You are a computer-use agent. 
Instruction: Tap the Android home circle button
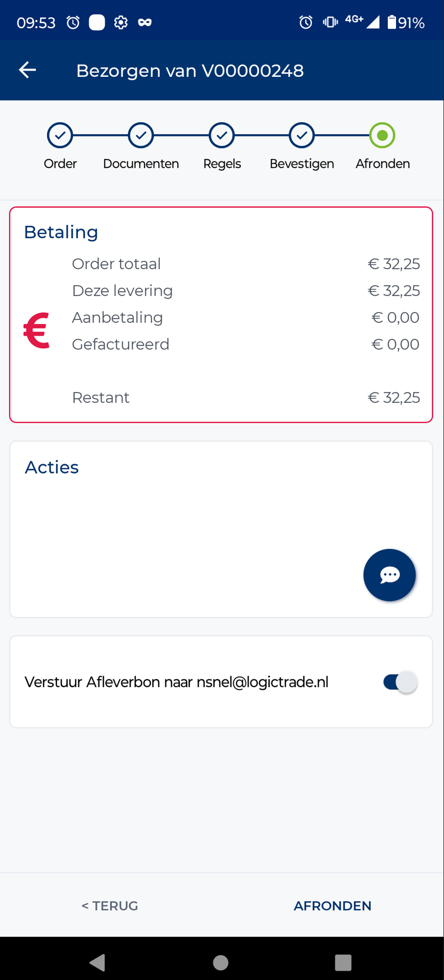pyautogui.click(x=221, y=962)
